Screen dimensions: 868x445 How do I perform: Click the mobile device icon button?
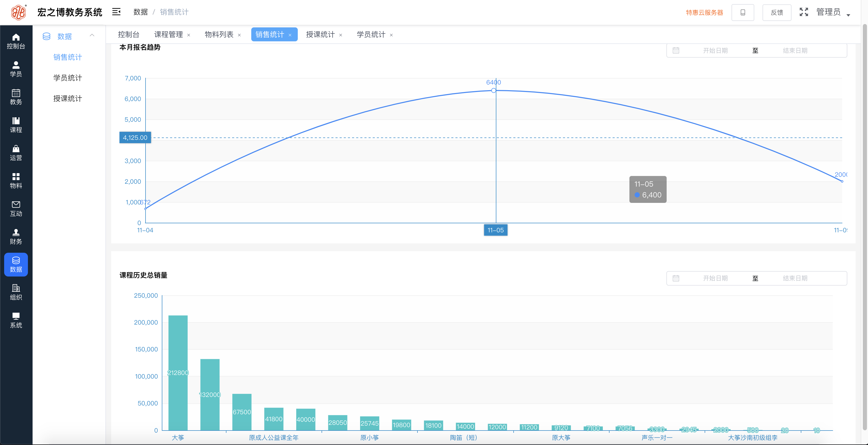743,12
